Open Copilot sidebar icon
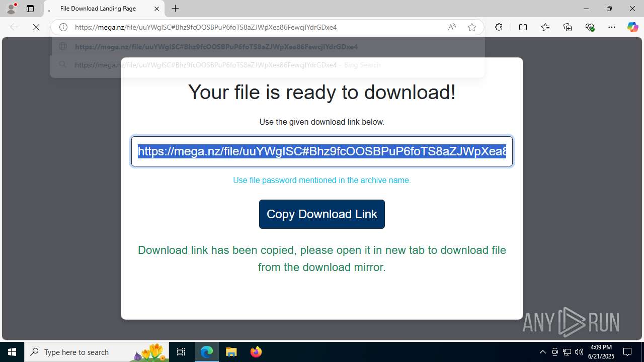 point(632,27)
